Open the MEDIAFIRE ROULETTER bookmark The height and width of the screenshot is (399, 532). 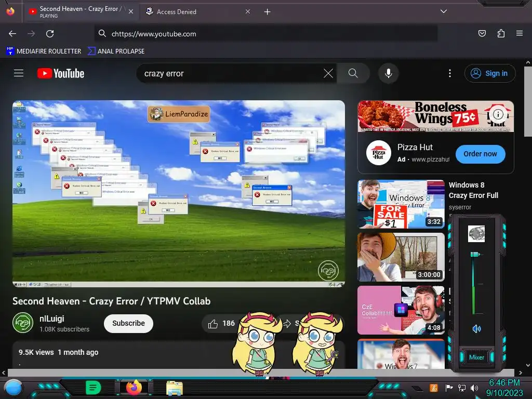coord(44,51)
